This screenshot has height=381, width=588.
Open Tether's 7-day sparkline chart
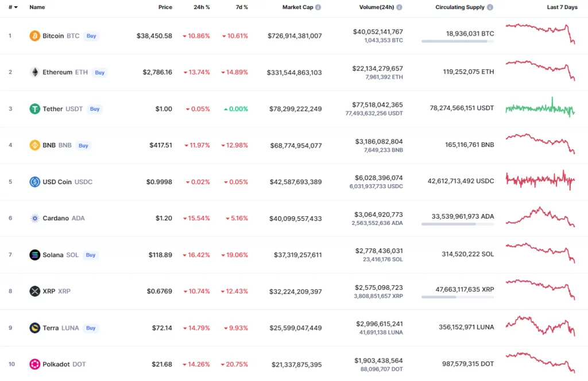[540, 108]
